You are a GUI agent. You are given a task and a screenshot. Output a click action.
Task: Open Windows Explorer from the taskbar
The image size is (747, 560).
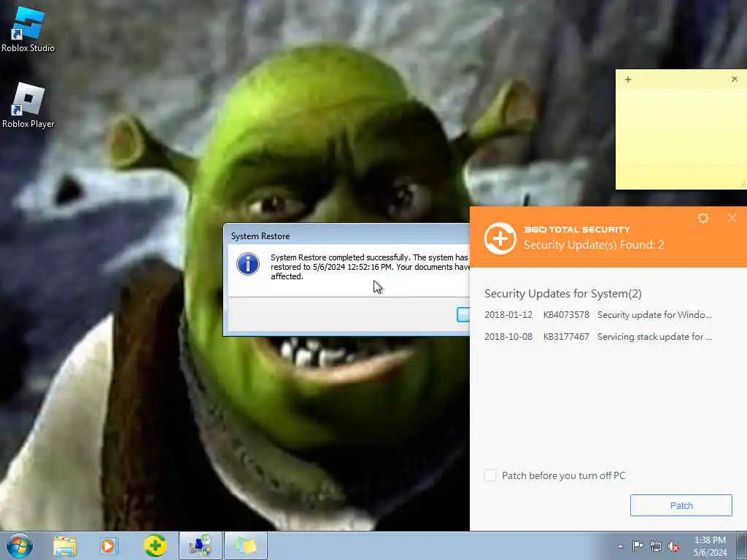click(65, 546)
